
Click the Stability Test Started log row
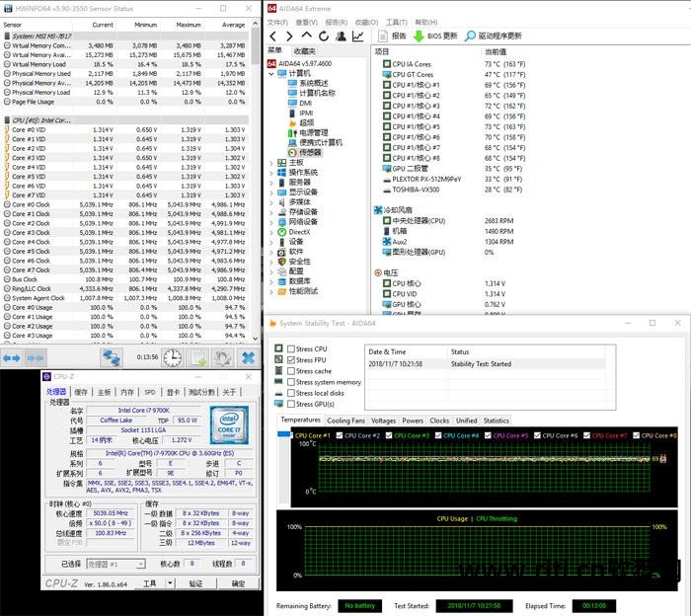pyautogui.click(x=487, y=364)
